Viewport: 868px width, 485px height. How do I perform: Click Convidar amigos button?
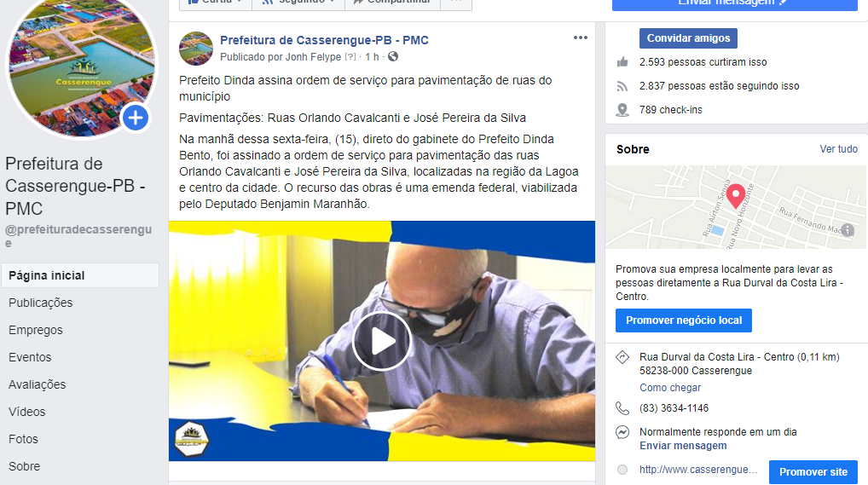click(x=688, y=38)
